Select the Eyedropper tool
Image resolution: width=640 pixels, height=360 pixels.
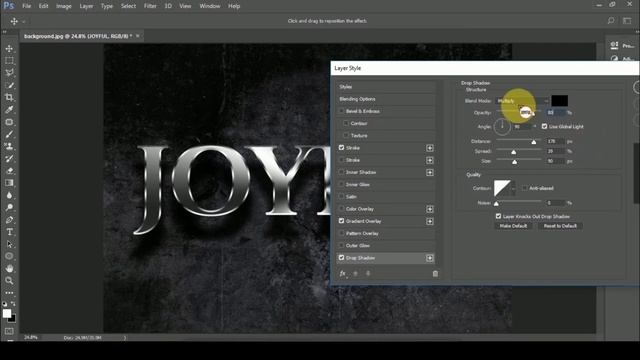(9, 109)
